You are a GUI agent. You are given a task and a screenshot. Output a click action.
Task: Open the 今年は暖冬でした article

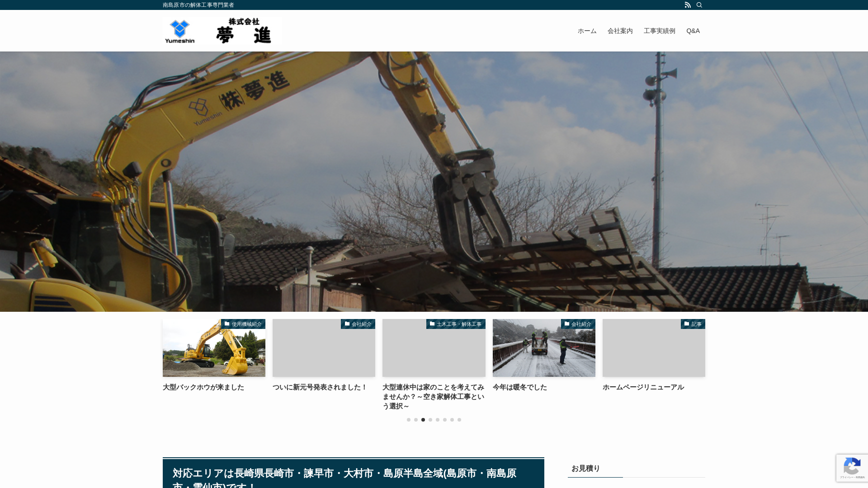tap(519, 387)
